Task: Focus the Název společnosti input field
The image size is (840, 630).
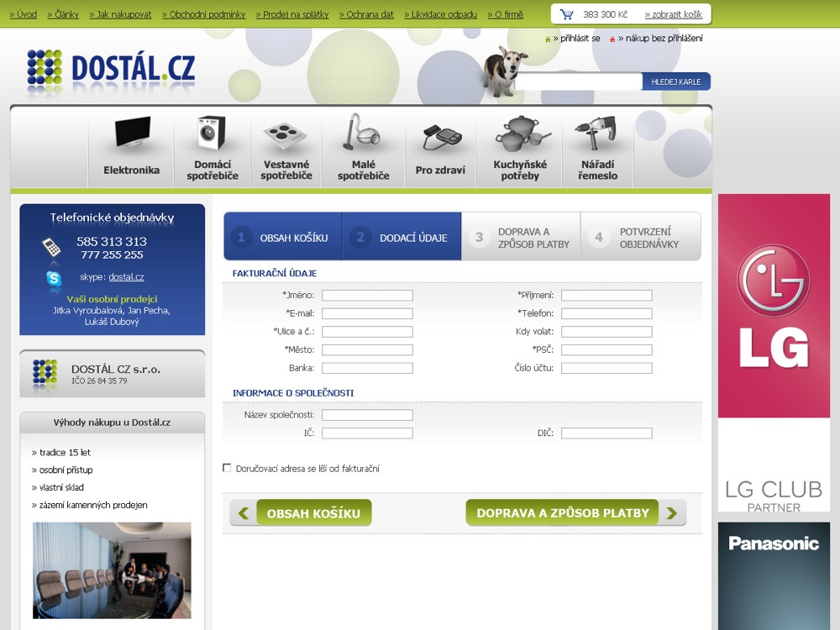Action: pyautogui.click(x=368, y=415)
